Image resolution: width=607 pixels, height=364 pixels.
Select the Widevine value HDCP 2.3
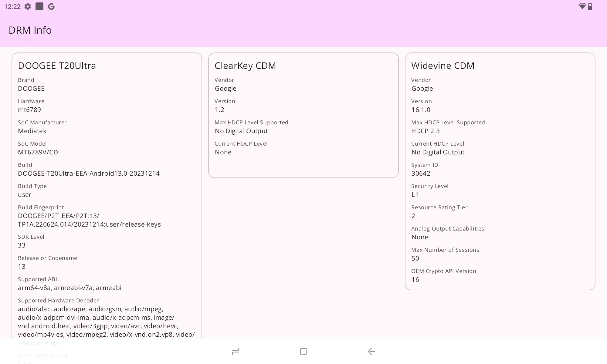(426, 131)
